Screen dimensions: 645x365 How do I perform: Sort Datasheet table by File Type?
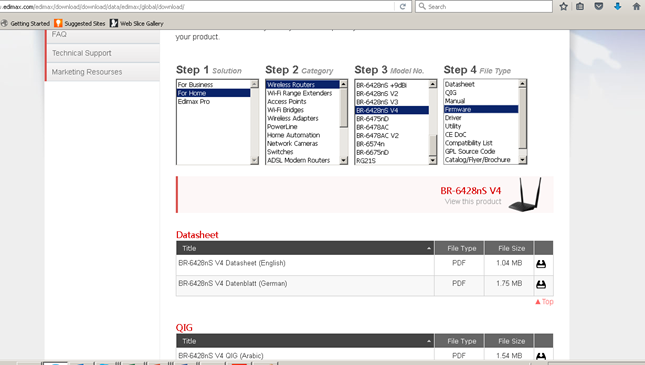click(459, 248)
